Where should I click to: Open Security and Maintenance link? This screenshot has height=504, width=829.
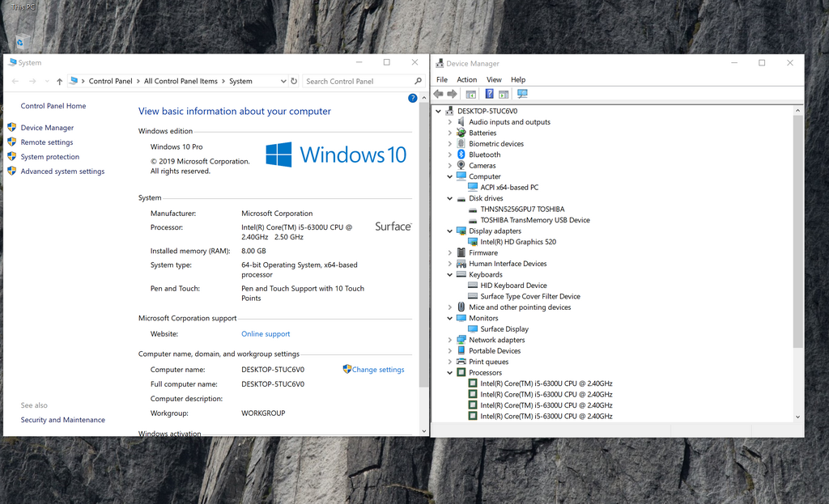tap(62, 420)
